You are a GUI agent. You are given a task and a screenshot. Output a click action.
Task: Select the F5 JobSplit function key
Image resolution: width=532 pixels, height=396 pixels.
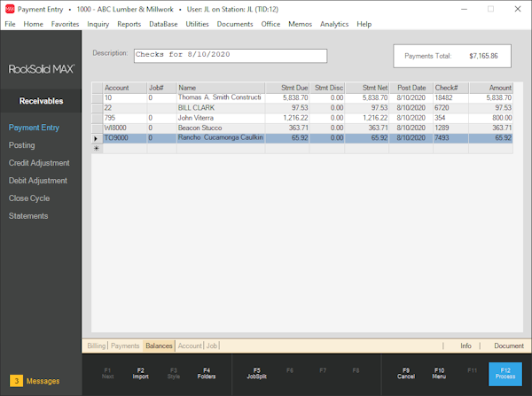pos(256,372)
